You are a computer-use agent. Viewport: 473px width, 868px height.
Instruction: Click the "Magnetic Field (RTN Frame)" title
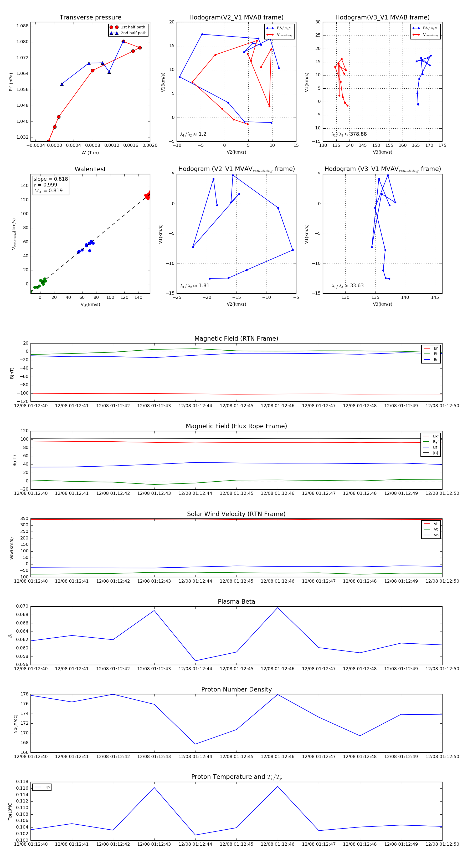click(x=236, y=339)
